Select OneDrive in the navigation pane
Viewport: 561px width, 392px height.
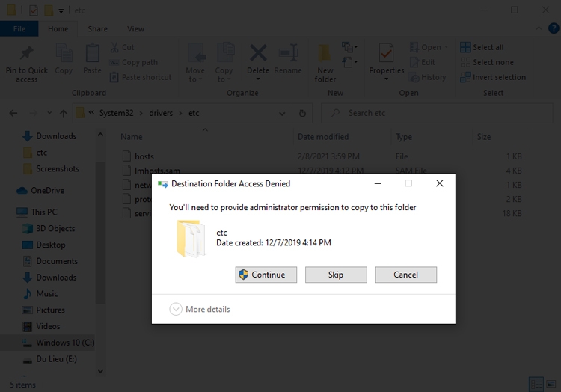tap(41, 191)
